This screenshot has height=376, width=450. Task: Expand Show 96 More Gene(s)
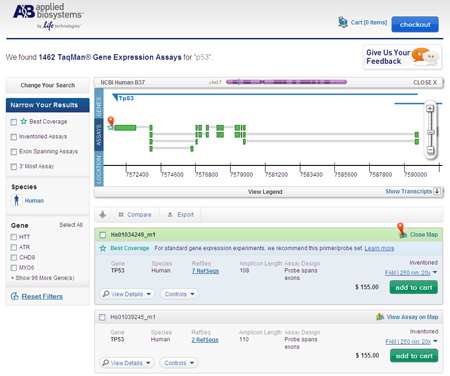coord(43,278)
